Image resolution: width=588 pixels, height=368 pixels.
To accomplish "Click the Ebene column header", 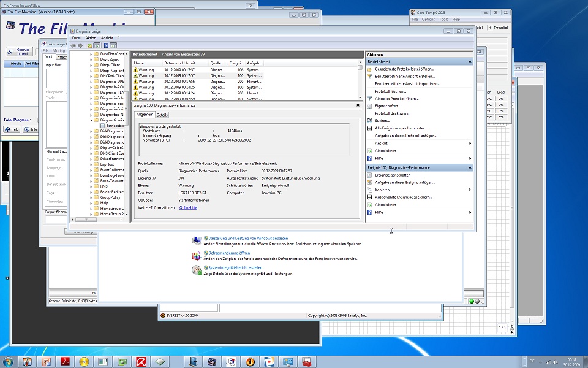I will pos(148,63).
